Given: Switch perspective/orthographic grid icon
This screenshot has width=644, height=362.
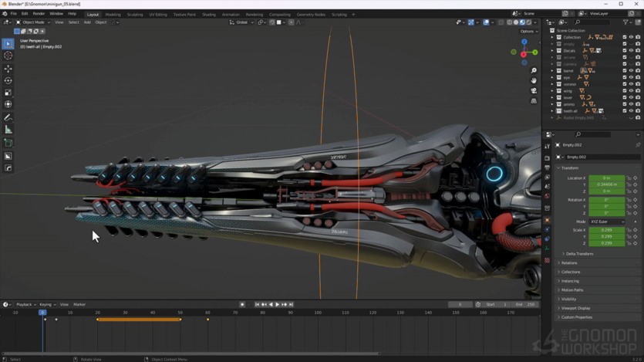Looking at the screenshot, I should tap(534, 100).
